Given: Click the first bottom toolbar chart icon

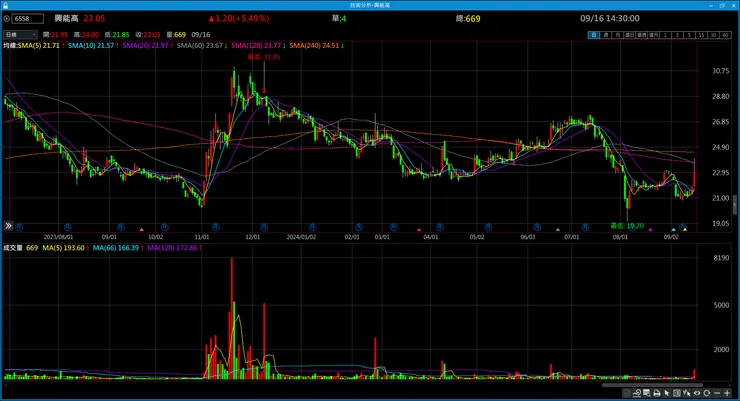Looking at the screenshot, I should 626,393.
